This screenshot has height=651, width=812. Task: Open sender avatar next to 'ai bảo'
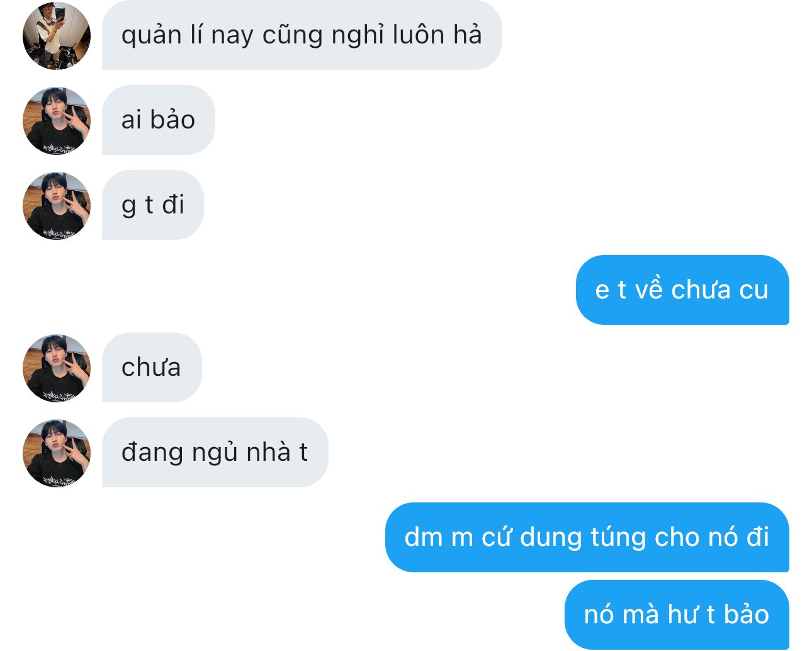point(57,120)
